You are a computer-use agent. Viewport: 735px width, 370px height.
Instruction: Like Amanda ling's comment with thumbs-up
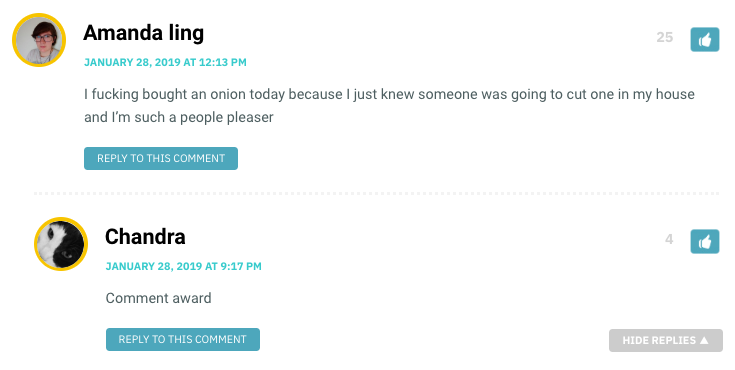[x=705, y=39]
